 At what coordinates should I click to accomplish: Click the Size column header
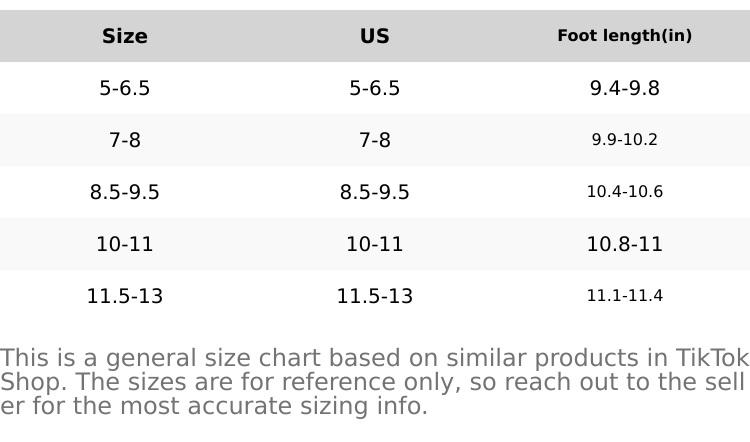(x=125, y=36)
